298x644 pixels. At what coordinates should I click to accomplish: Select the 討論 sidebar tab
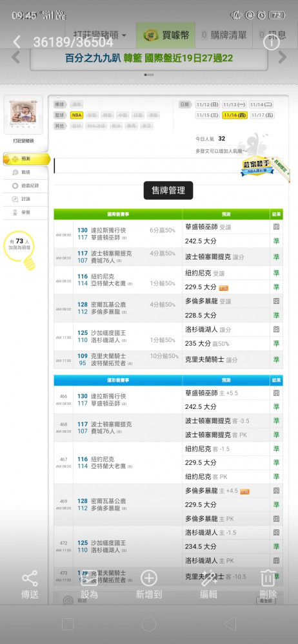pos(26,199)
